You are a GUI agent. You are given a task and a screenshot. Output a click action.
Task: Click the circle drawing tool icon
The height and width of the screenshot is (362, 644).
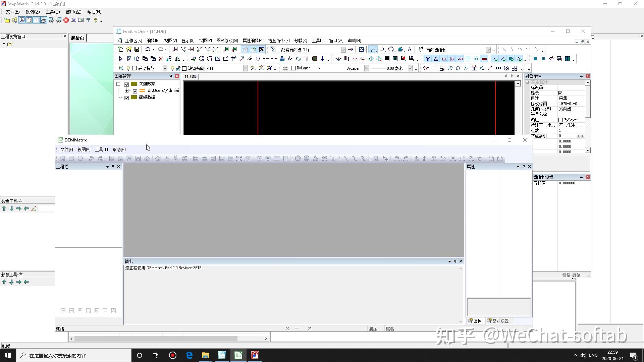point(391,50)
